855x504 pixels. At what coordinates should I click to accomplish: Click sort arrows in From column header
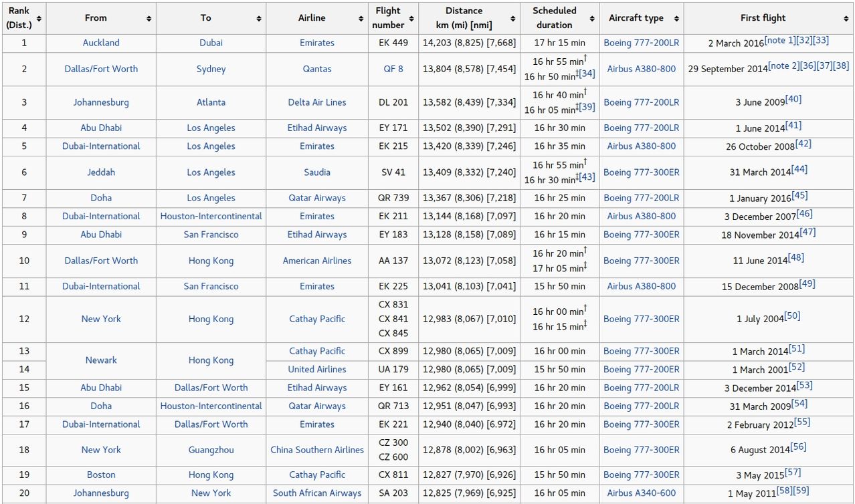pos(149,19)
